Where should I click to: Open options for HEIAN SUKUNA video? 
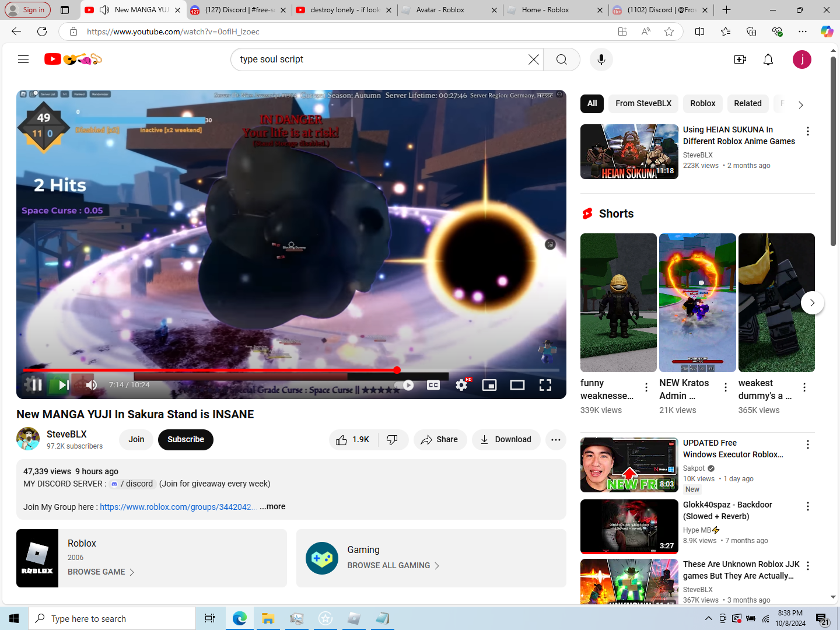[x=808, y=131]
